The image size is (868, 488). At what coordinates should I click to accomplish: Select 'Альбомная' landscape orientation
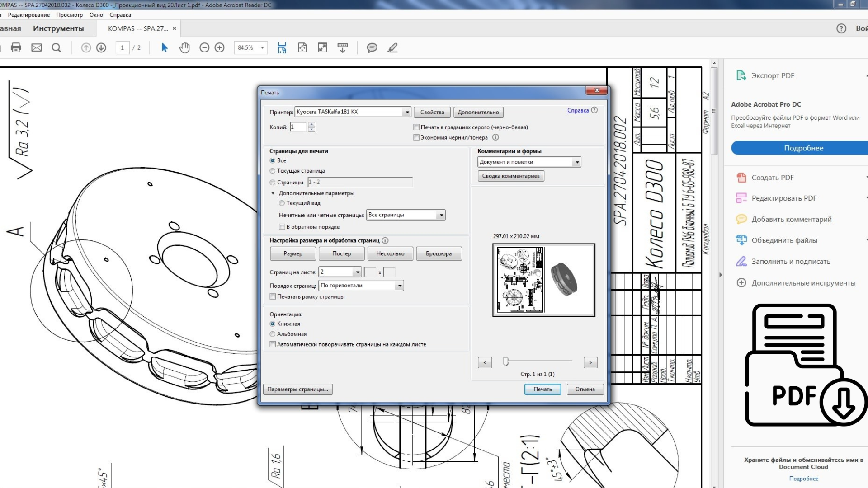[x=273, y=334]
